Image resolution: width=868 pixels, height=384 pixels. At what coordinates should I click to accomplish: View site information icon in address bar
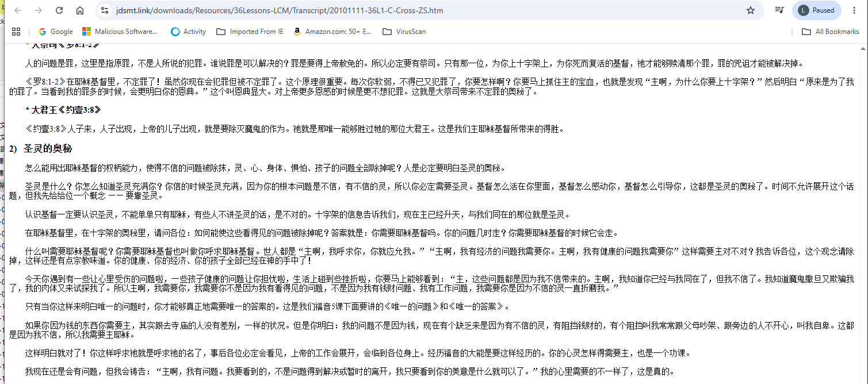(x=105, y=10)
